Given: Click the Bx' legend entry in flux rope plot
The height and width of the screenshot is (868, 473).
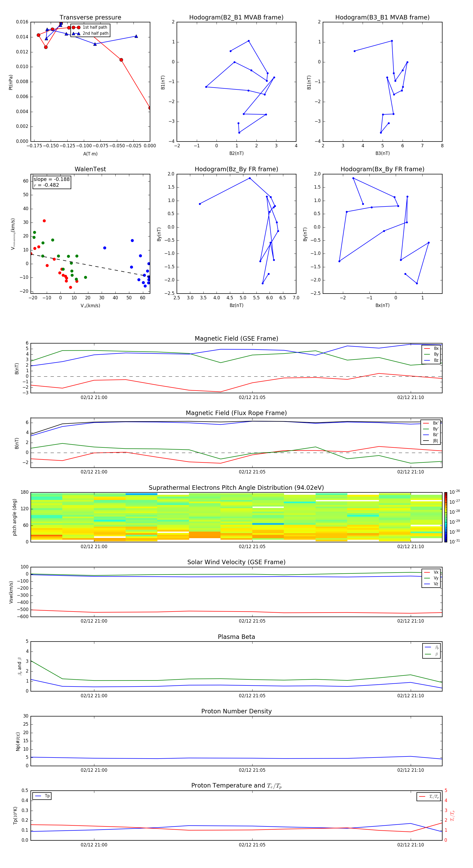Looking at the screenshot, I should (x=431, y=423).
